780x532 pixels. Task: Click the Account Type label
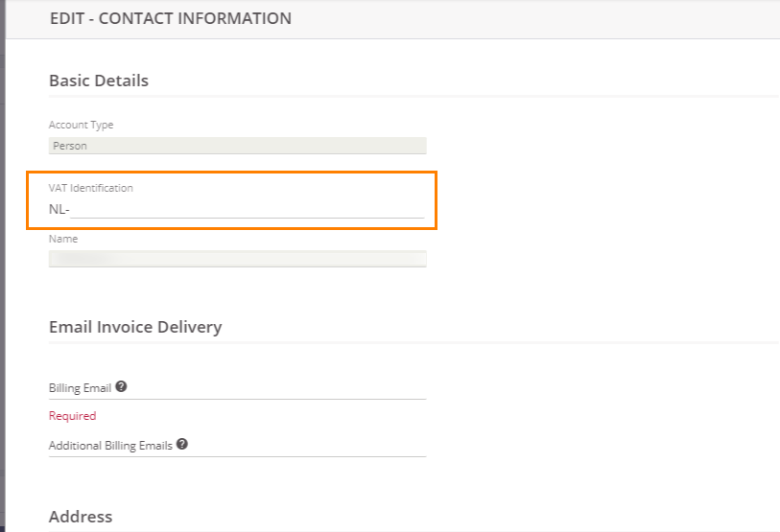click(81, 125)
